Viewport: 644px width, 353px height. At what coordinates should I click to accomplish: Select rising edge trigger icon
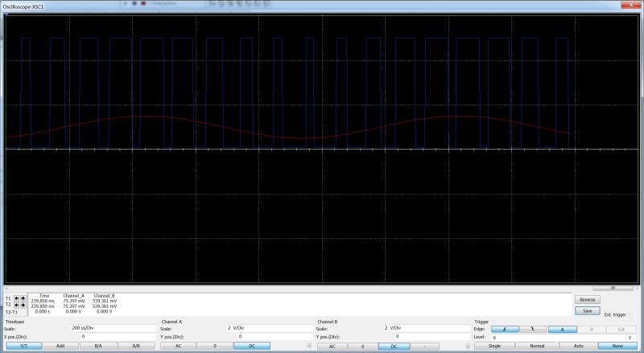pyautogui.click(x=505, y=329)
